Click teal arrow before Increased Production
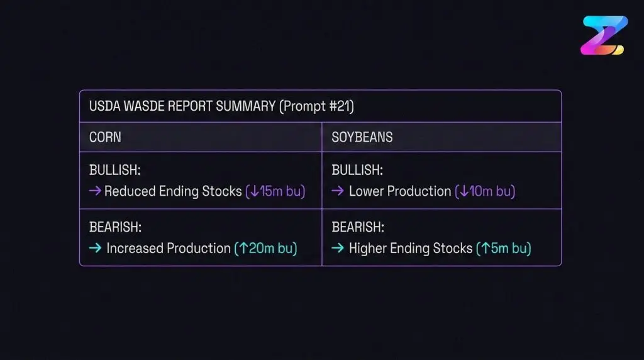Screen dimensions: 644x360 pos(95,248)
